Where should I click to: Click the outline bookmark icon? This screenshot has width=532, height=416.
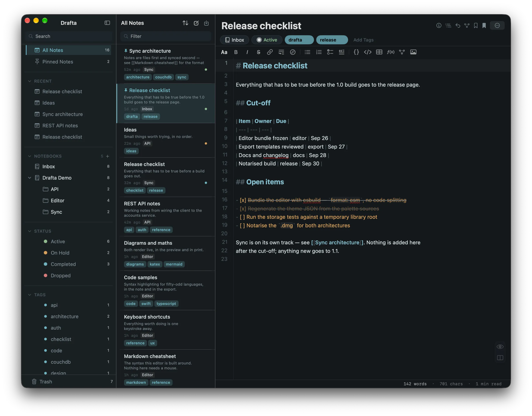(475, 25)
